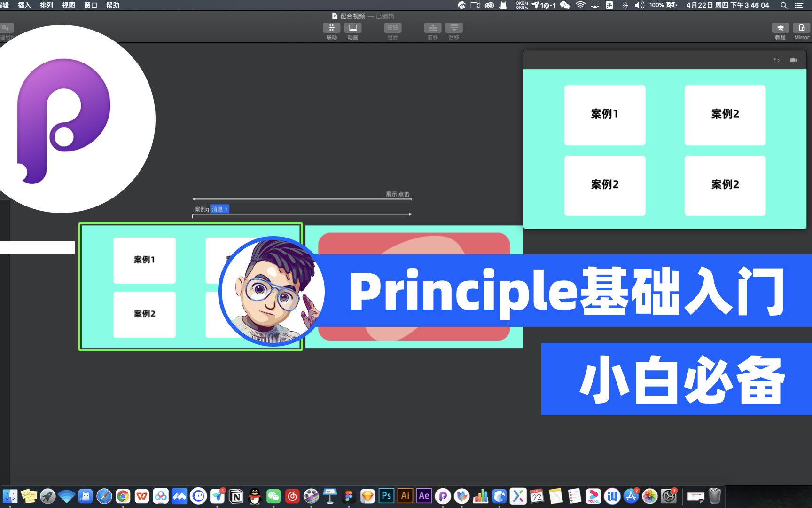
Task: Open the Trash in the dock
Action: [x=715, y=496]
